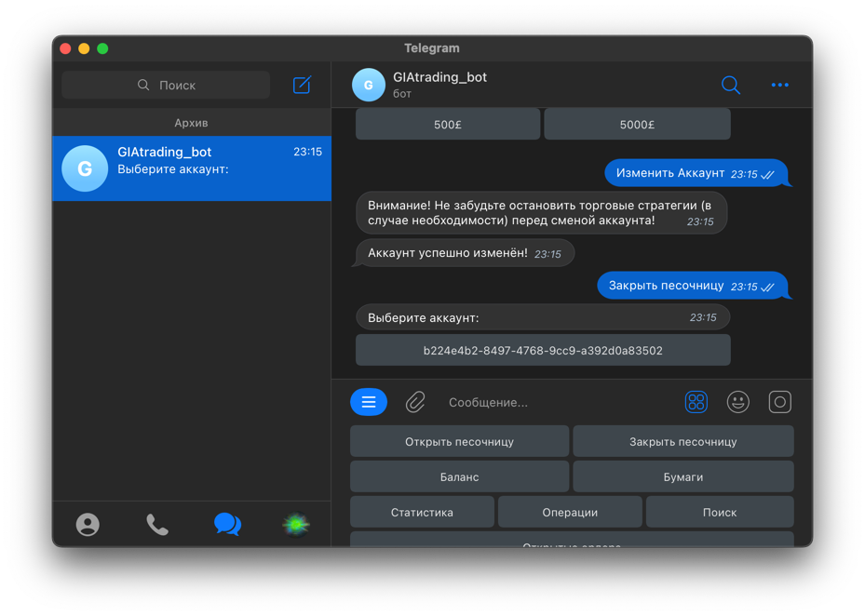Toggle the bot keyboard grid icon
This screenshot has height=616, width=865.
pos(696,402)
